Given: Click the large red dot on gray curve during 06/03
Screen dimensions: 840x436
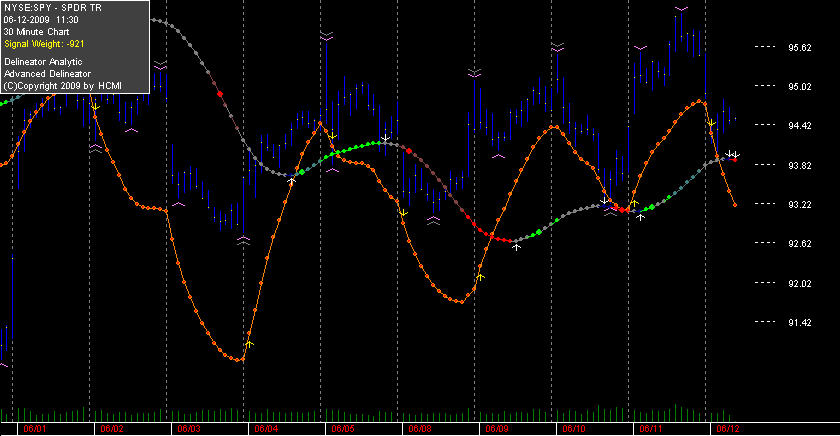Looking at the screenshot, I should point(220,94).
